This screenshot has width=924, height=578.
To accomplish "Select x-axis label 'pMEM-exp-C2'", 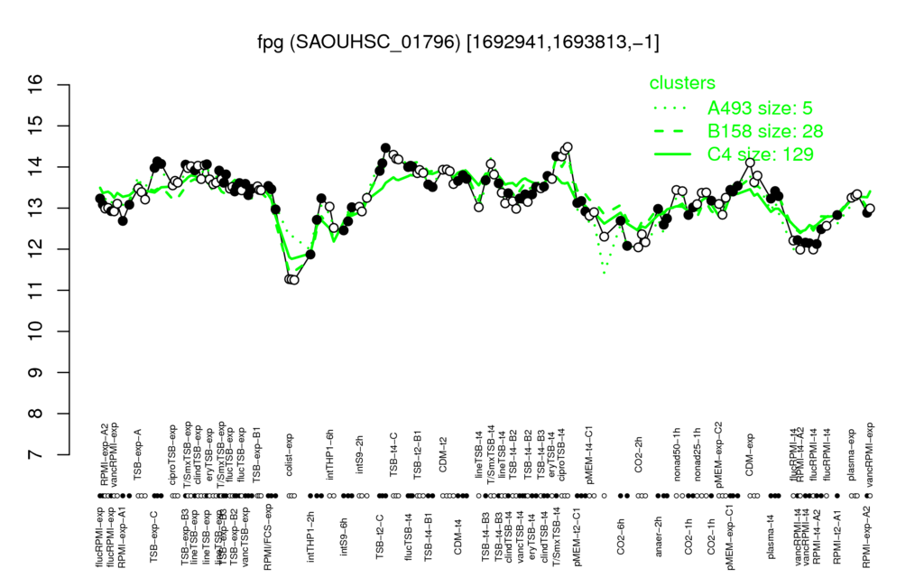I will click(718, 453).
